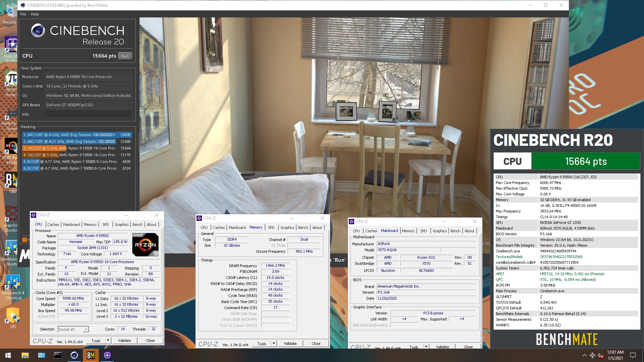The image size is (644, 362).
Task: Click the Core Speed value 5998.60 MHz
Action: click(73, 298)
